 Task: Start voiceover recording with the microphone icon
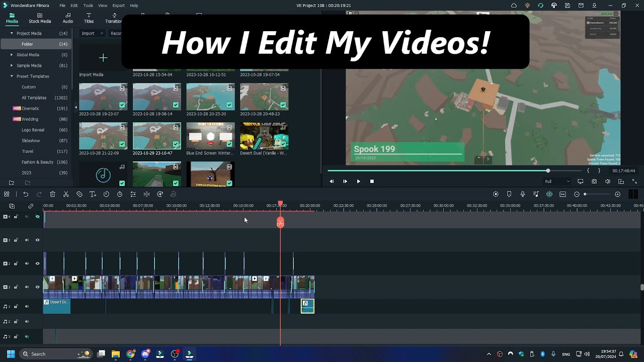pos(523,194)
